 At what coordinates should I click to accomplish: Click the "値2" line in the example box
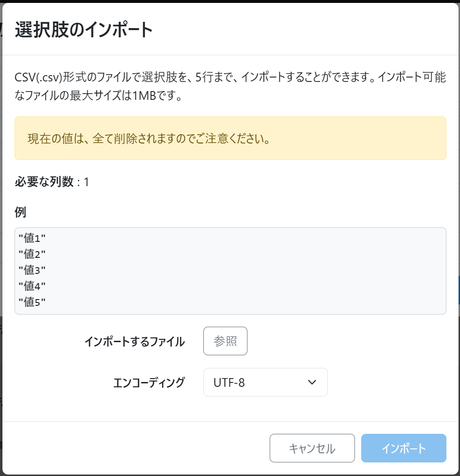tap(31, 254)
